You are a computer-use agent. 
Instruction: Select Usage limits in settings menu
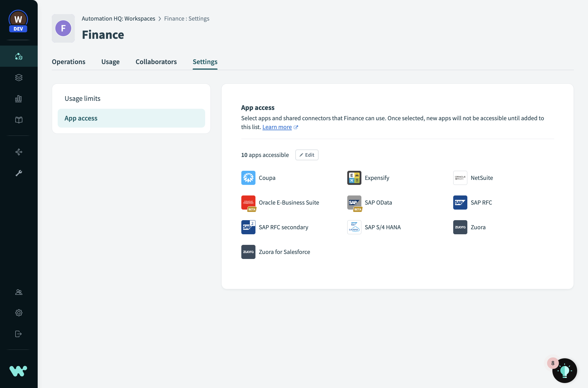point(83,98)
